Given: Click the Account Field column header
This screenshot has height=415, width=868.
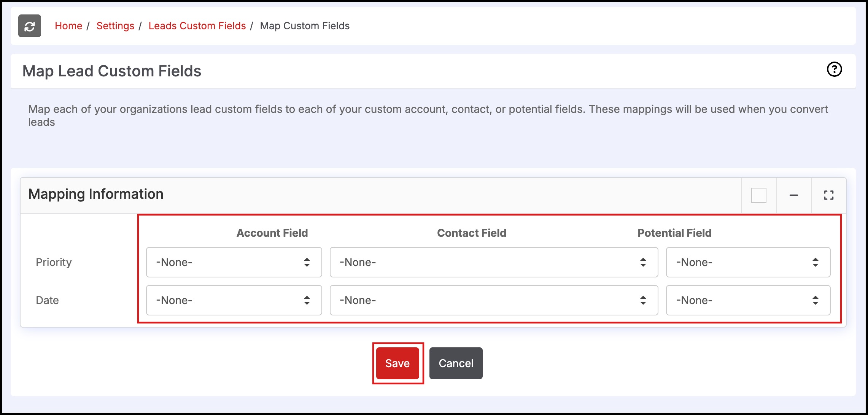Looking at the screenshot, I should coord(272,233).
